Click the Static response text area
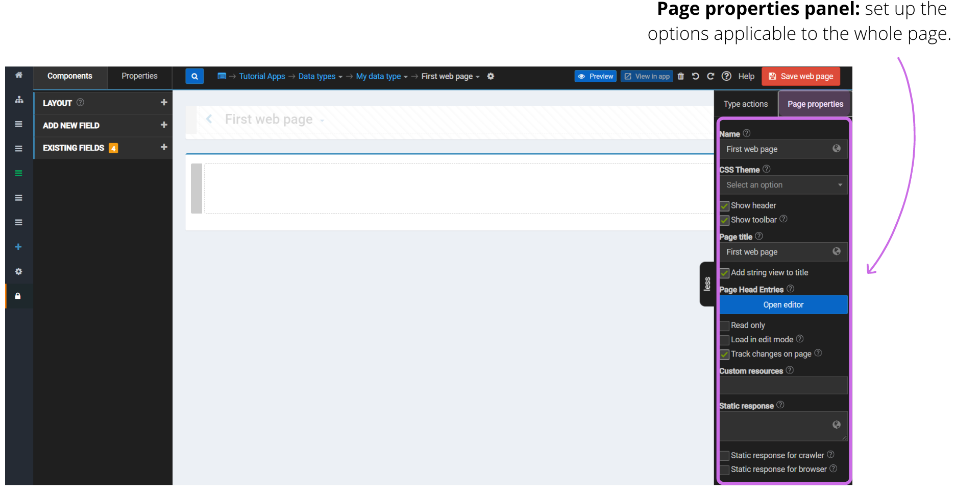 coord(783,426)
